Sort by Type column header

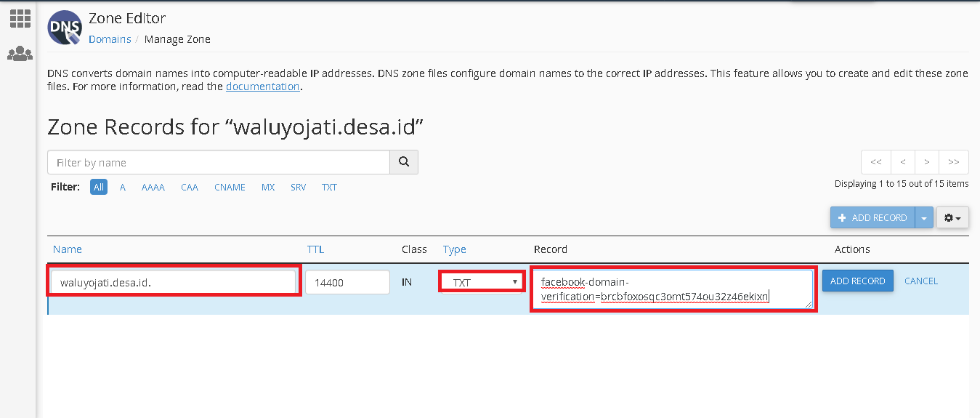coord(455,249)
